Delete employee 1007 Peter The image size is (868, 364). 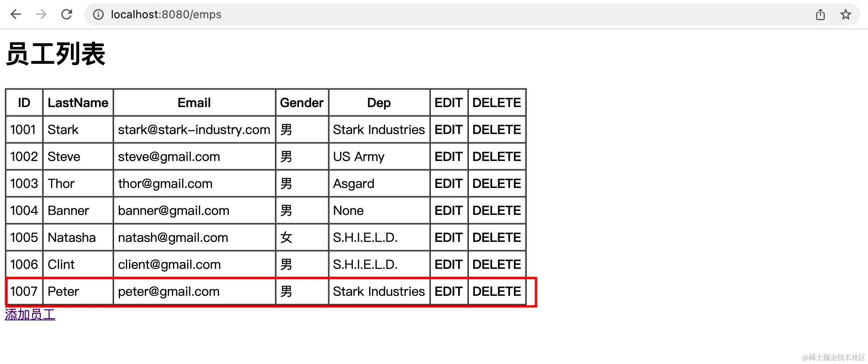497,291
